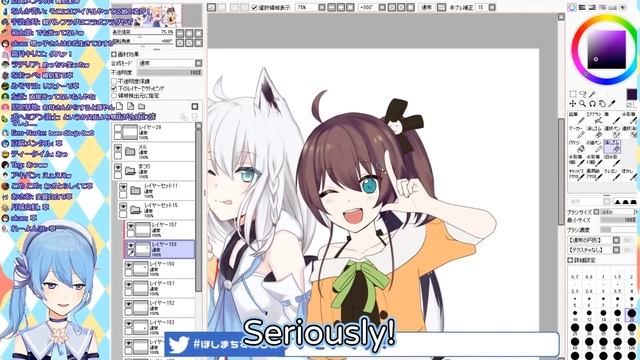Click the Twitter bird icon in overlay
The image size is (640, 360).
coord(178,344)
